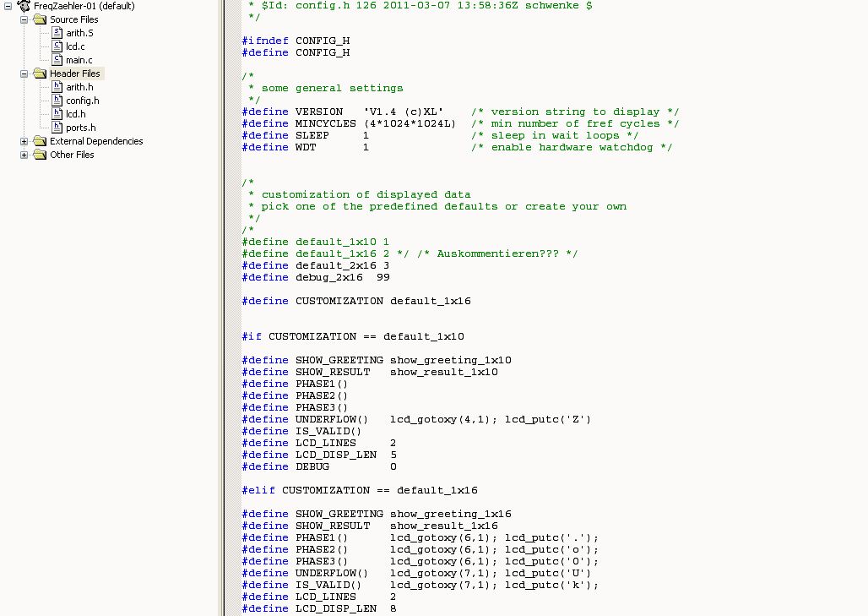
Task: Click the PHASE3 line with lcd_putc('O')
Action: point(420,562)
